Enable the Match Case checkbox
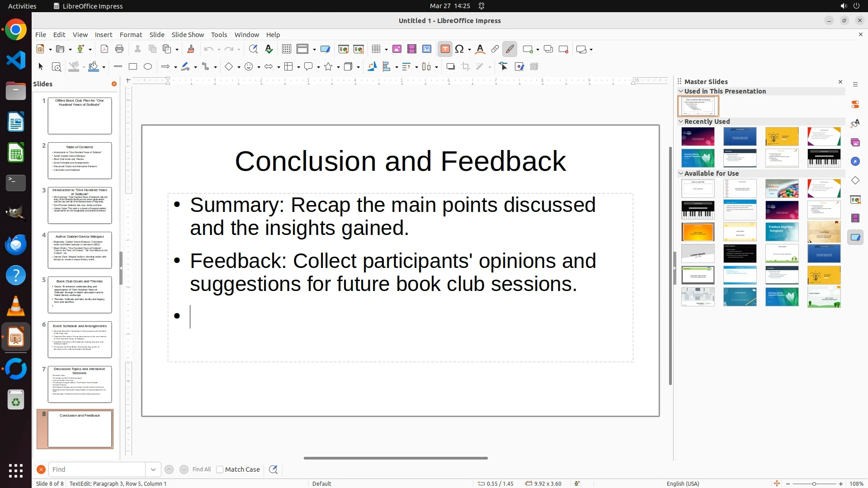This screenshot has width=868, height=488. 220,469
